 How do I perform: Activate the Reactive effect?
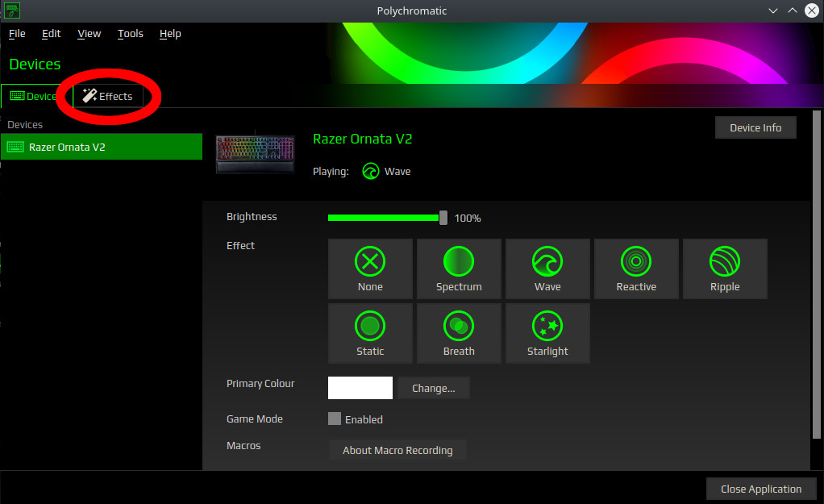pos(636,269)
